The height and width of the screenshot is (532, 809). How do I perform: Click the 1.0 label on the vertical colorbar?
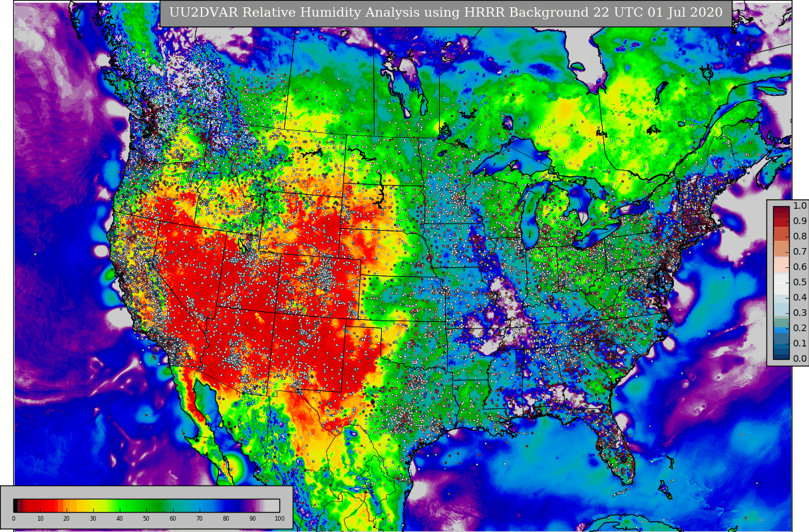[800, 205]
